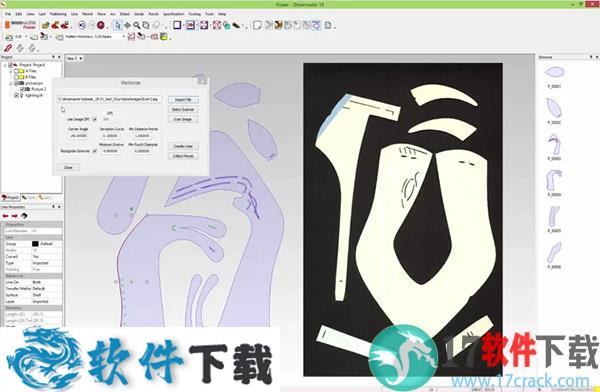The height and width of the screenshot is (392, 600).
Task: Collapse the Project Project tree node
Action: pos(5,65)
